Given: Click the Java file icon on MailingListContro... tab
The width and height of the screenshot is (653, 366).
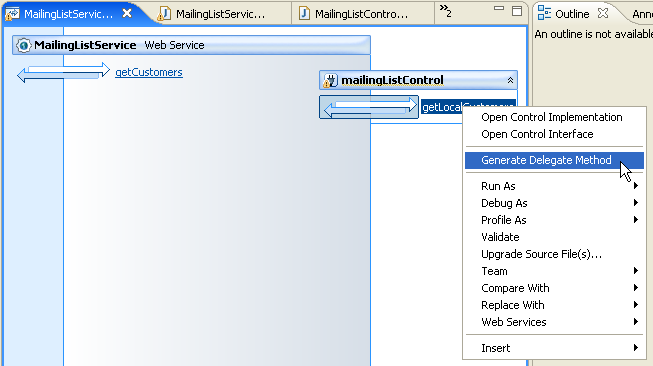Looking at the screenshot, I should pos(304,14).
